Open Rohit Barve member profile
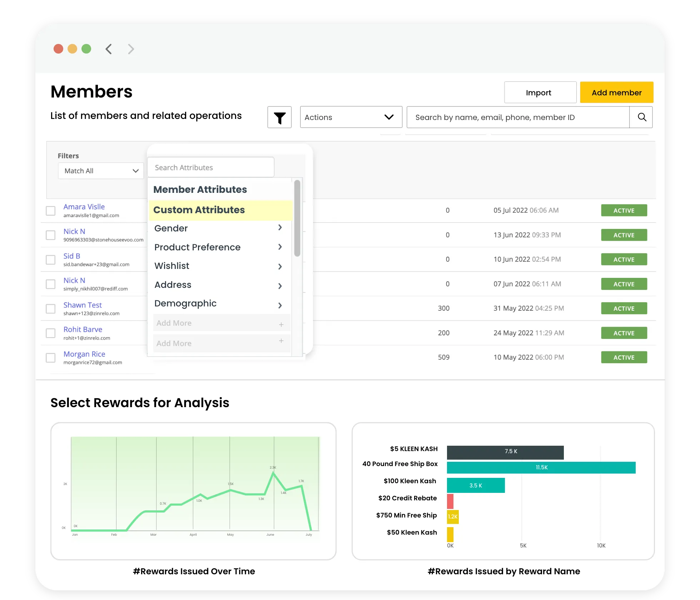700x600 pixels. [83, 329]
